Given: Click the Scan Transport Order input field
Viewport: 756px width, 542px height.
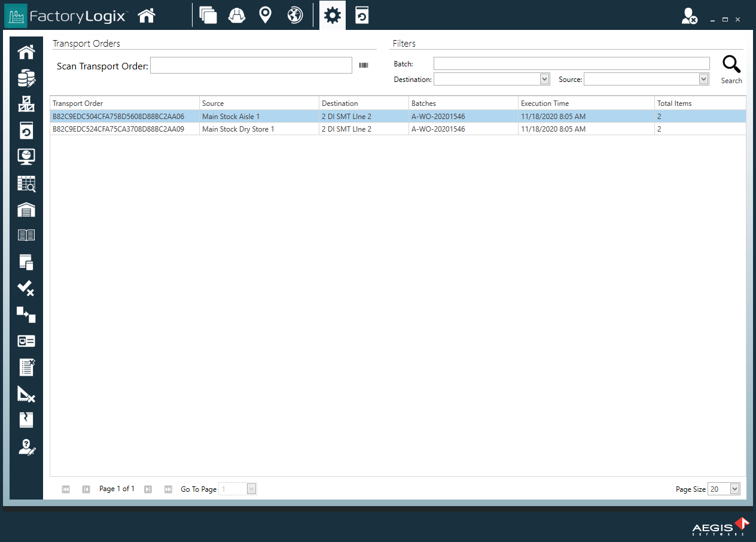Looking at the screenshot, I should (251, 65).
